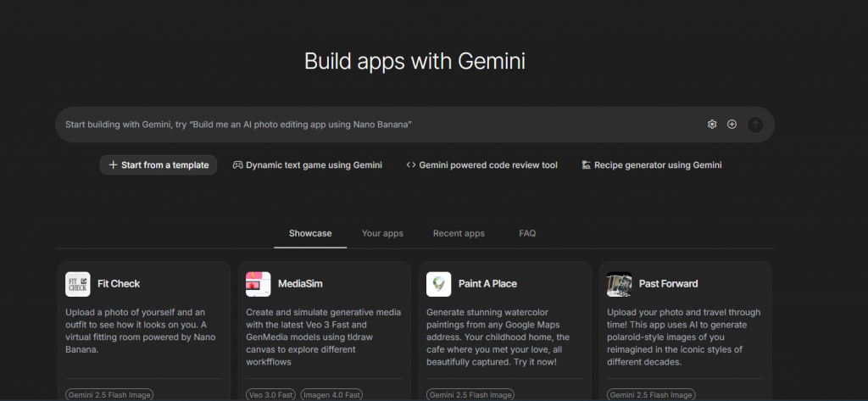Click the Past Forward polaroid-style description
The height and width of the screenshot is (401, 868).
684,337
